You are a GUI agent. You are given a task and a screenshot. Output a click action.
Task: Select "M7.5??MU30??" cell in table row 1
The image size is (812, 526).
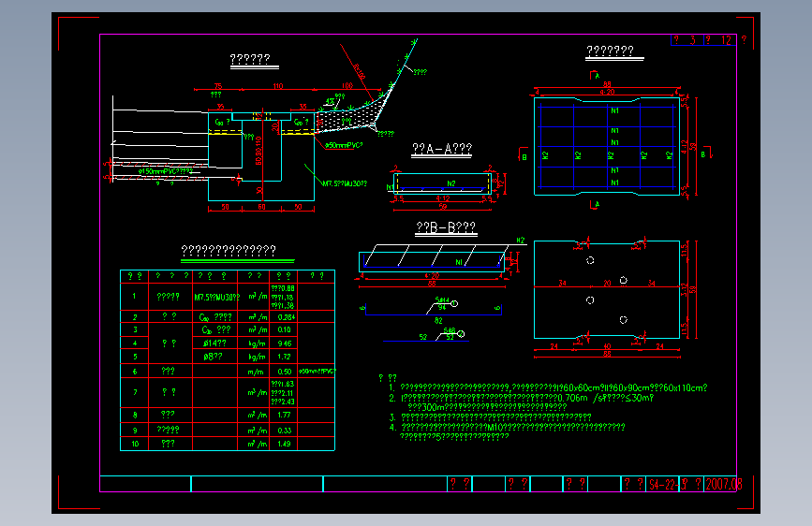point(217,298)
